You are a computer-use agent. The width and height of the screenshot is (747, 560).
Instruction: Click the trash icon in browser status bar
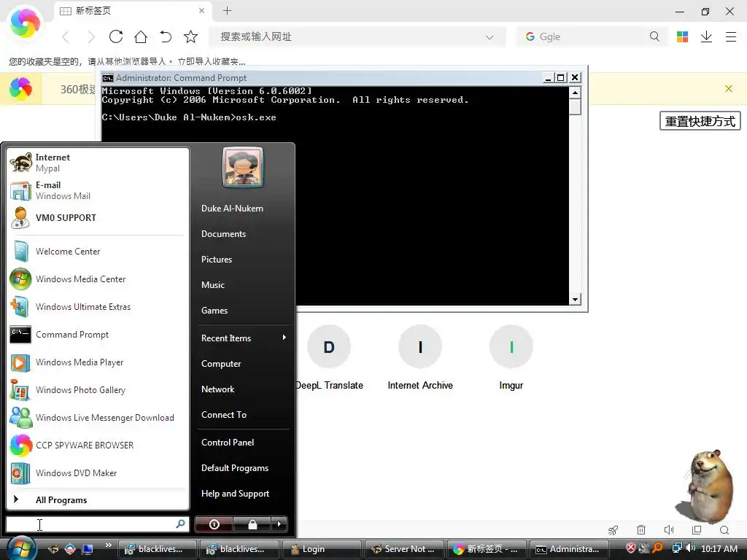[x=641, y=530]
